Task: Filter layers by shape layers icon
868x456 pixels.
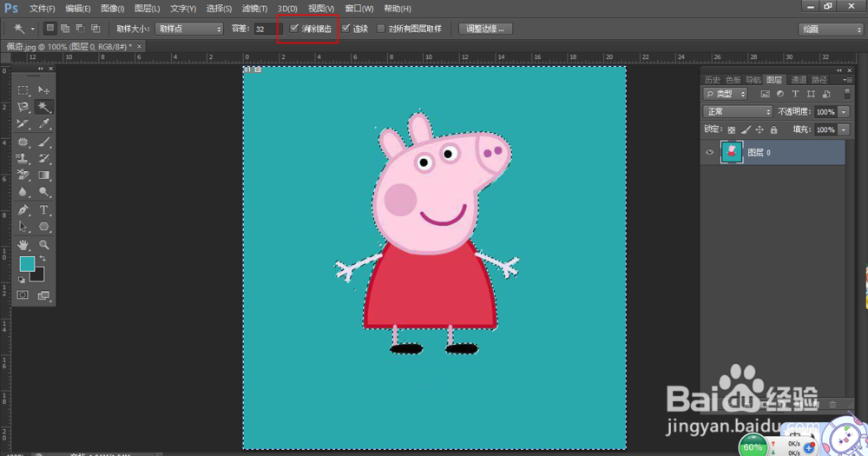Action: pos(811,94)
